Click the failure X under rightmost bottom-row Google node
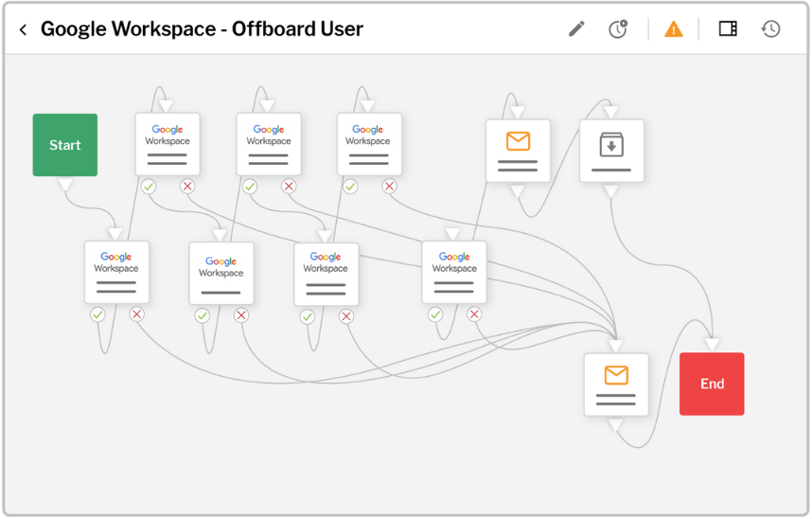 [x=474, y=314]
